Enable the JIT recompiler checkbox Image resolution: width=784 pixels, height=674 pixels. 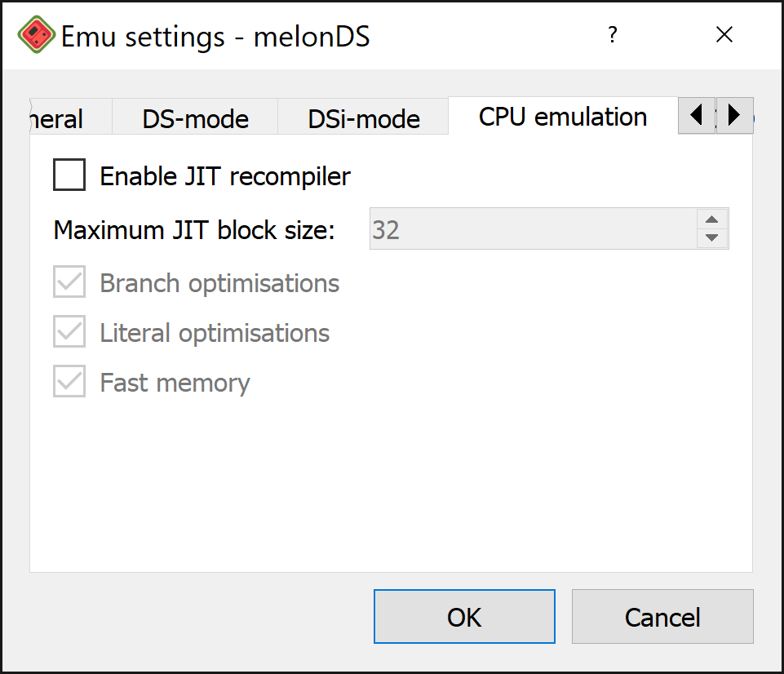[69, 175]
